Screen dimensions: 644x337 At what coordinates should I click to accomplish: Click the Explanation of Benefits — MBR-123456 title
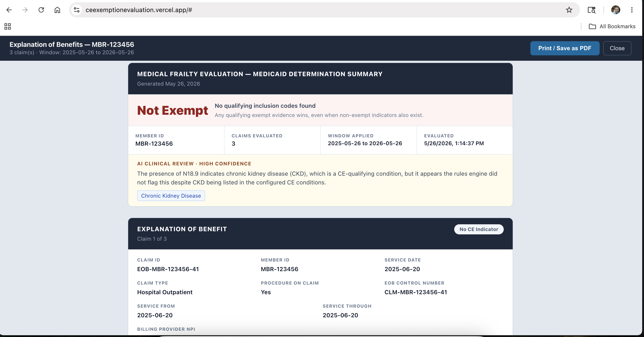coord(72,45)
